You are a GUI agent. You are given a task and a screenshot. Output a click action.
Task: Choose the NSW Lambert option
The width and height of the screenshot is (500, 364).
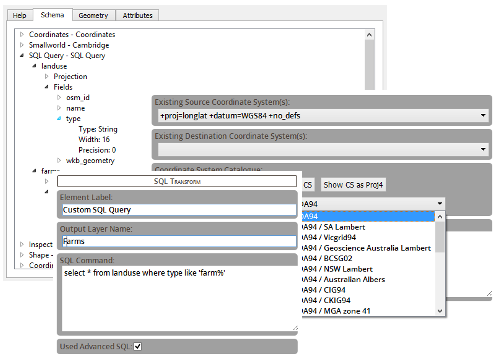(x=368, y=269)
